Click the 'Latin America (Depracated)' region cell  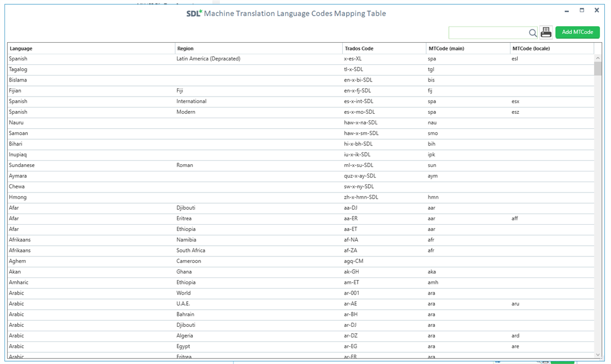[x=208, y=59]
